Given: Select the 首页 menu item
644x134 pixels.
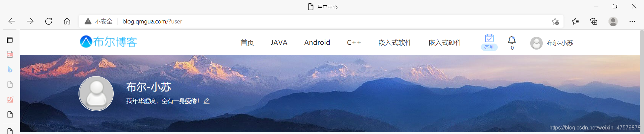Looking at the screenshot, I should 247,43.
